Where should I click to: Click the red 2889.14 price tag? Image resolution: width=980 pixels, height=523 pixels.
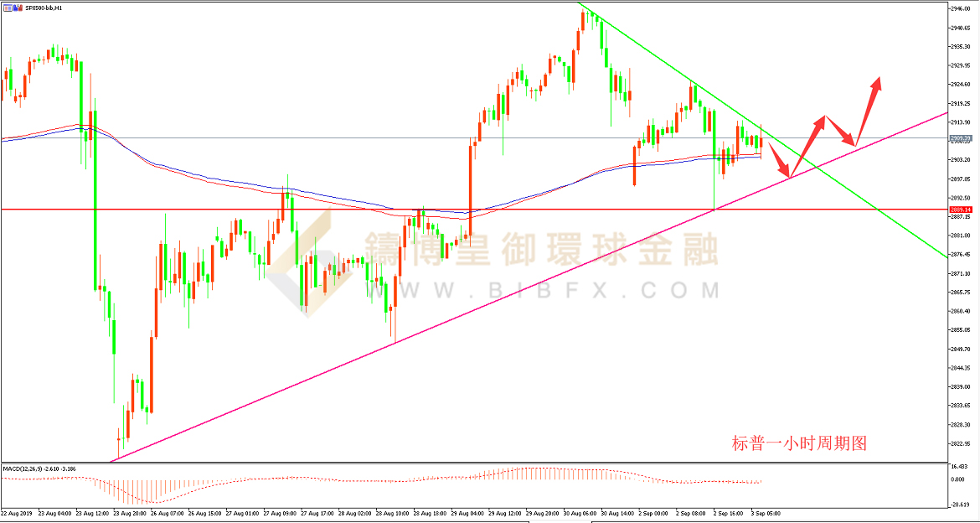click(x=960, y=209)
